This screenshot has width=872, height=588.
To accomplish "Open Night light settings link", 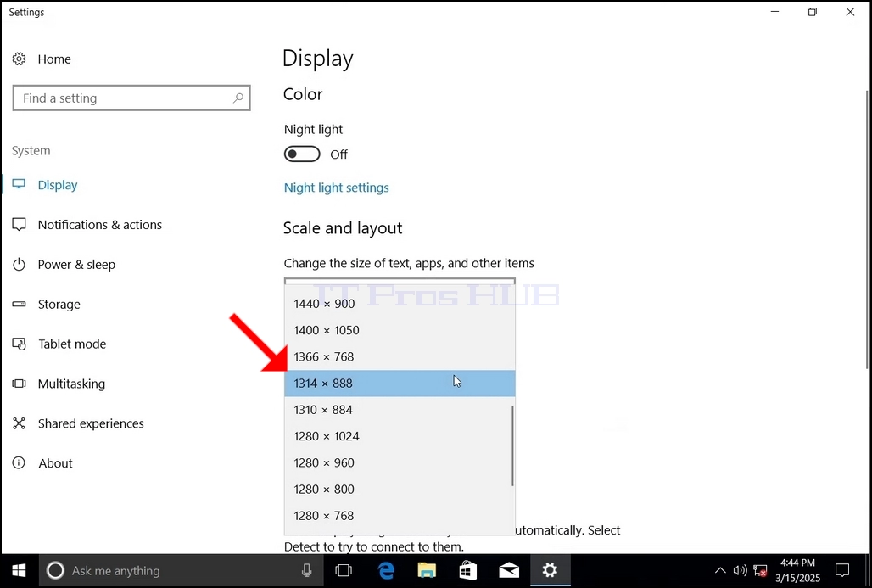I will click(x=337, y=188).
